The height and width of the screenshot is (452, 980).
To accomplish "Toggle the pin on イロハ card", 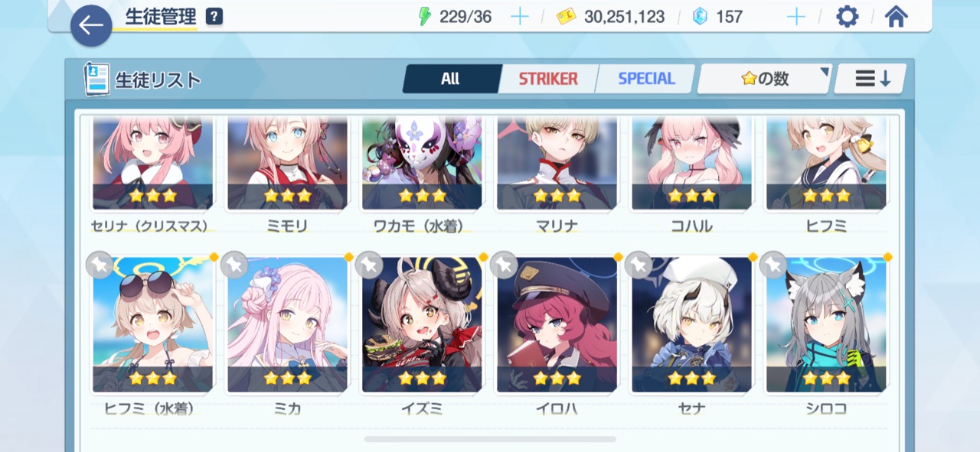I will coord(504,265).
